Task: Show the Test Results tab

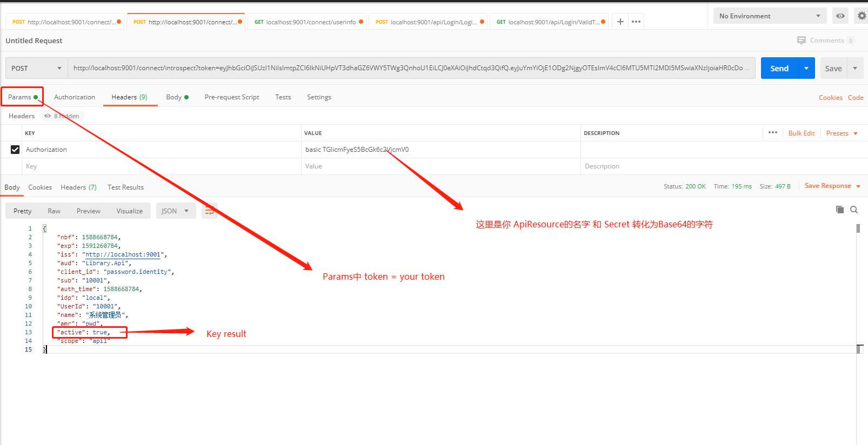Action: tap(125, 187)
